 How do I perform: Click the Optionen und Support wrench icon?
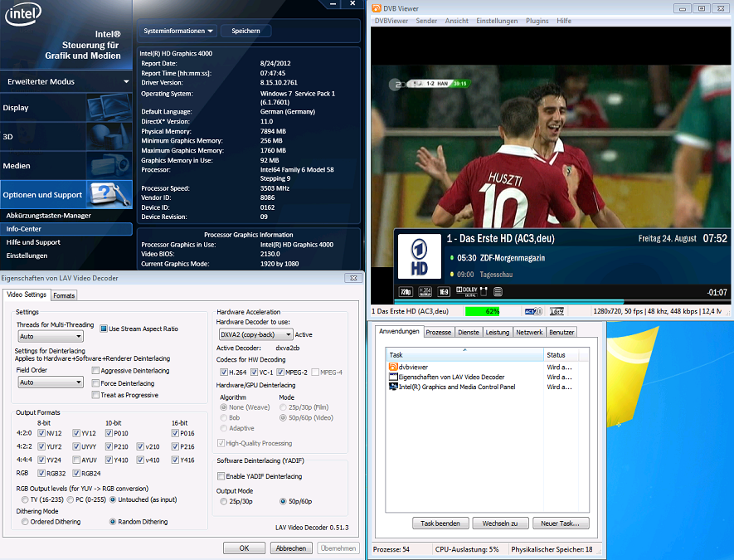pyautogui.click(x=109, y=195)
